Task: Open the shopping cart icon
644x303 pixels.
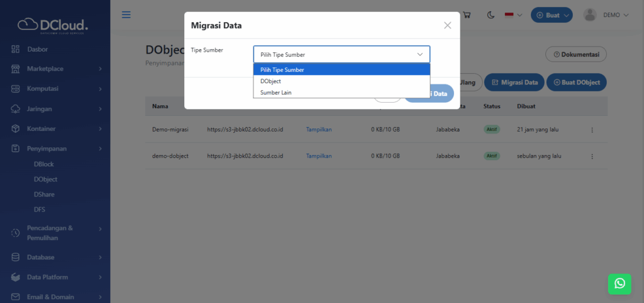Action: click(x=467, y=14)
